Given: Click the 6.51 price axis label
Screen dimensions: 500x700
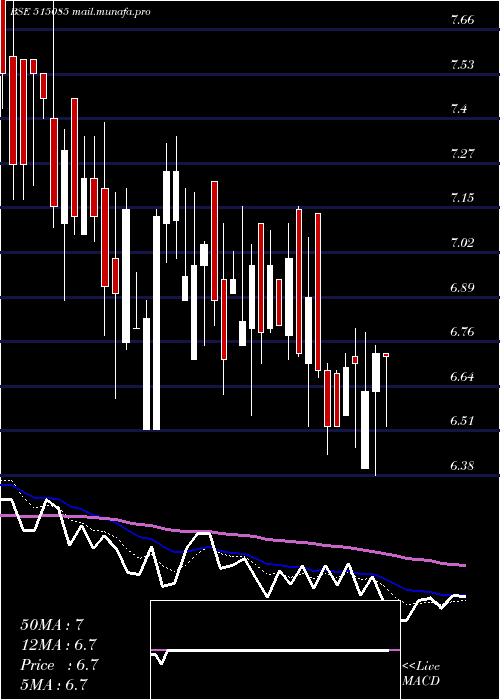Looking at the screenshot, I should coord(463,421).
